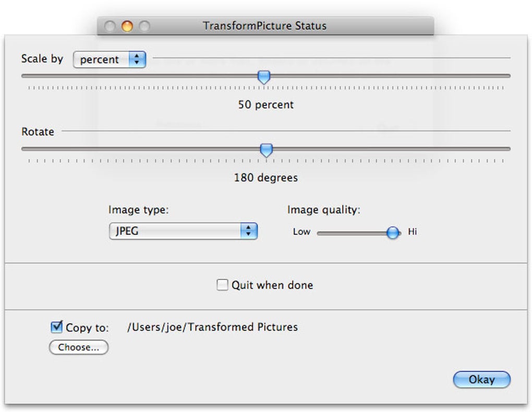The width and height of the screenshot is (532, 412).
Task: Enable the 'Quit when done' checkbox
Action: pyautogui.click(x=221, y=285)
